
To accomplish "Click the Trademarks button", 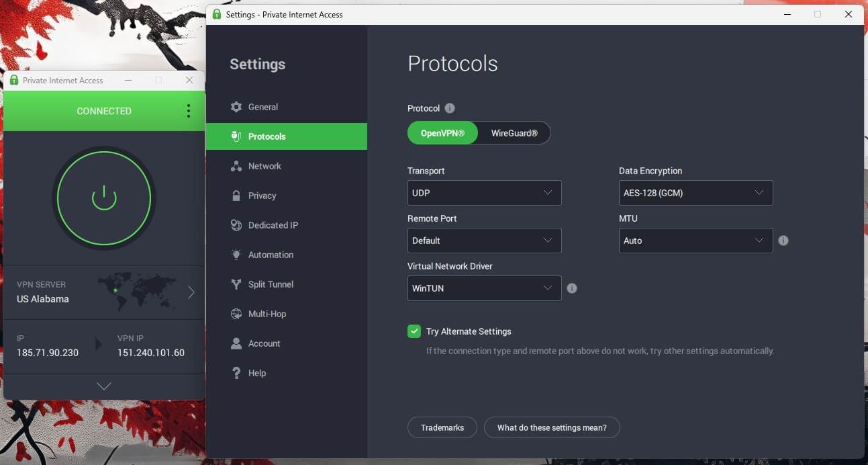I will [442, 427].
